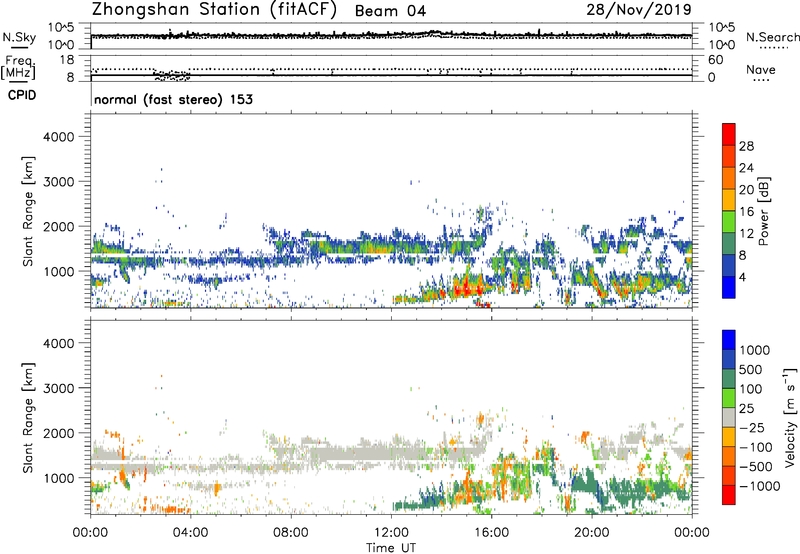The image size is (800, 554).
Task: Click the Nave legend label
Action: [761, 69]
